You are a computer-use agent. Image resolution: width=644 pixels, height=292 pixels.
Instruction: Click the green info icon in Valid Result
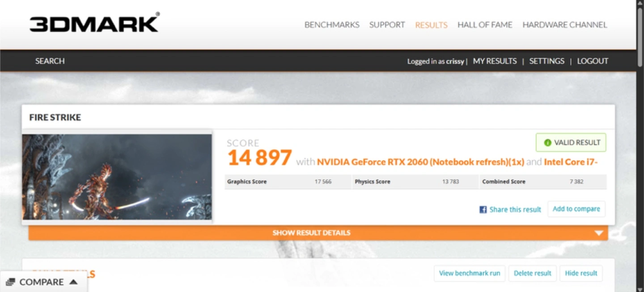547,143
